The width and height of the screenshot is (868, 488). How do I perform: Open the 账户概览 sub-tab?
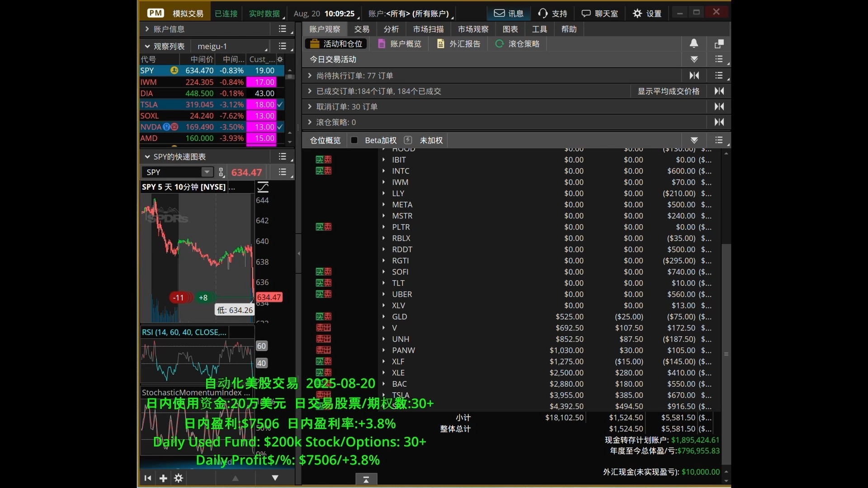pyautogui.click(x=400, y=44)
